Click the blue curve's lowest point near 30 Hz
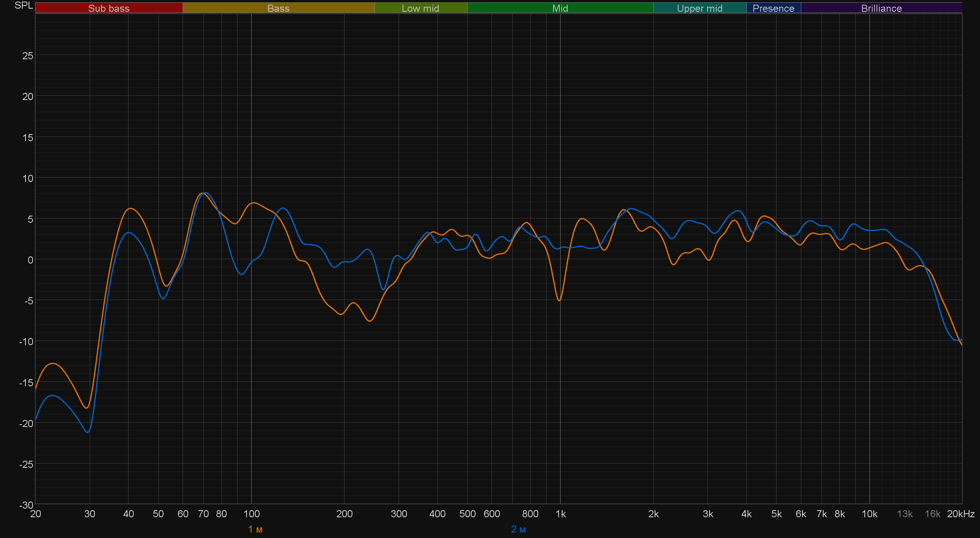Screen dimensions: 980x538 (88, 432)
